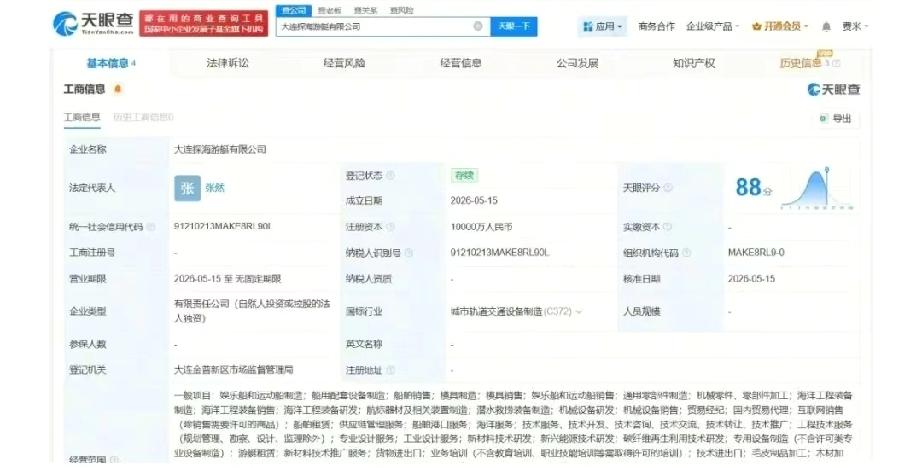Click the help icon next to 实缴资本
Image resolution: width=922 pixels, height=468 pixels.
click(668, 227)
